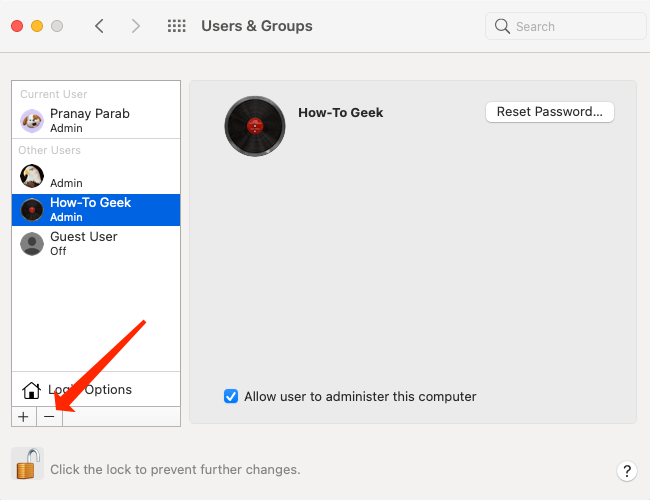Viewport: 650px width, 500px height.
Task: Minimize window with yellow button
Action: pos(37,26)
